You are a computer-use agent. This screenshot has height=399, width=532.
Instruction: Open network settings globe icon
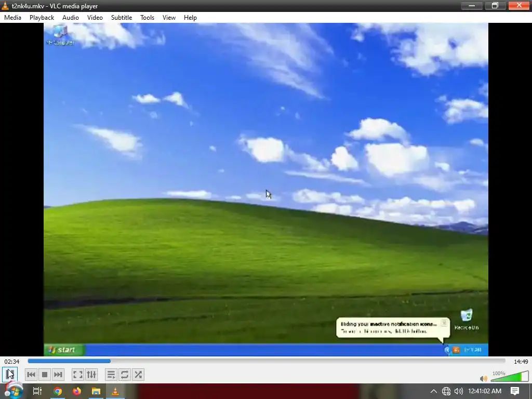tap(446, 391)
